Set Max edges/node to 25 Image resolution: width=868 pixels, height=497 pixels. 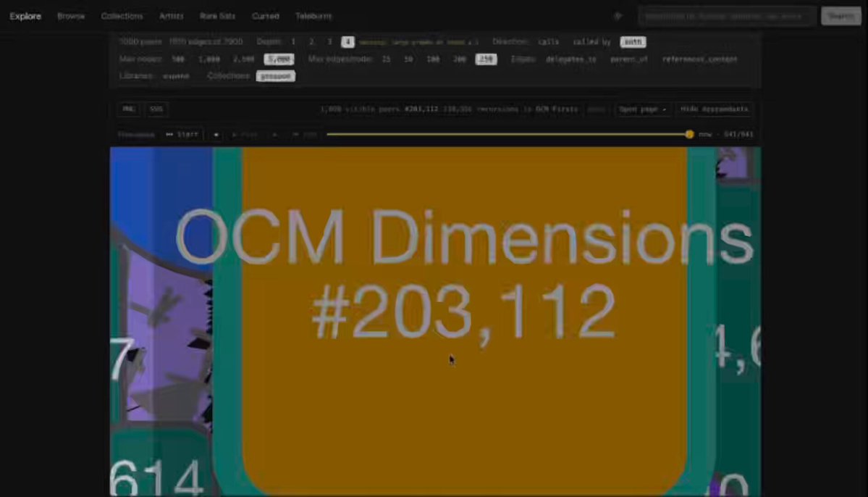387,59
